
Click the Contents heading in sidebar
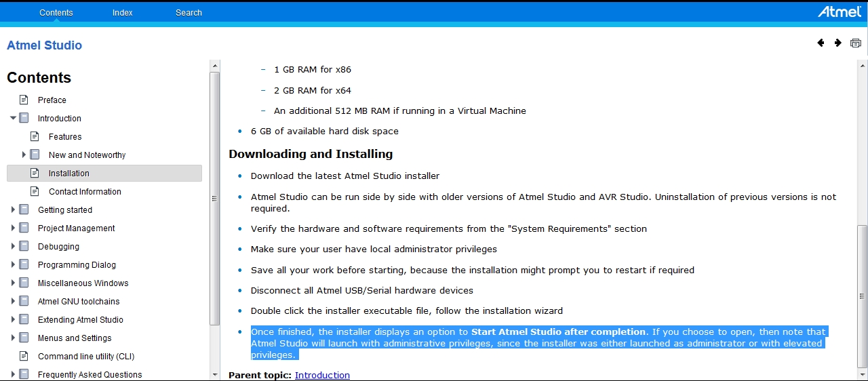click(39, 78)
